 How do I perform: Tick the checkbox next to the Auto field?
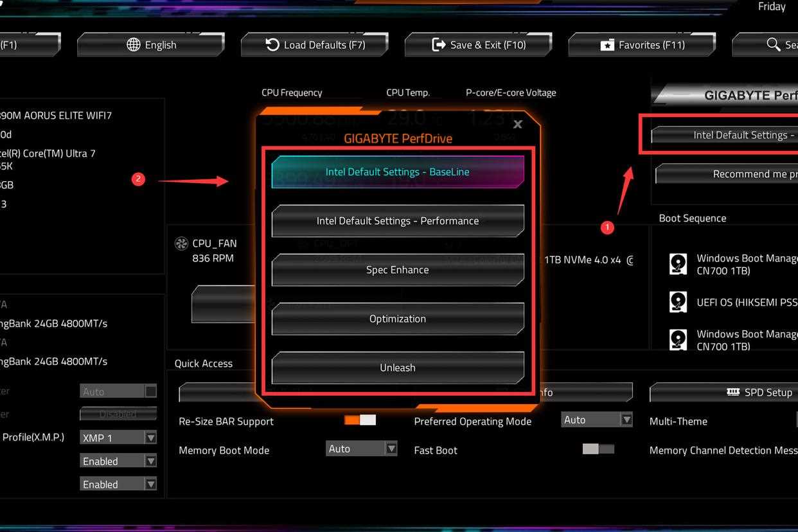click(151, 391)
